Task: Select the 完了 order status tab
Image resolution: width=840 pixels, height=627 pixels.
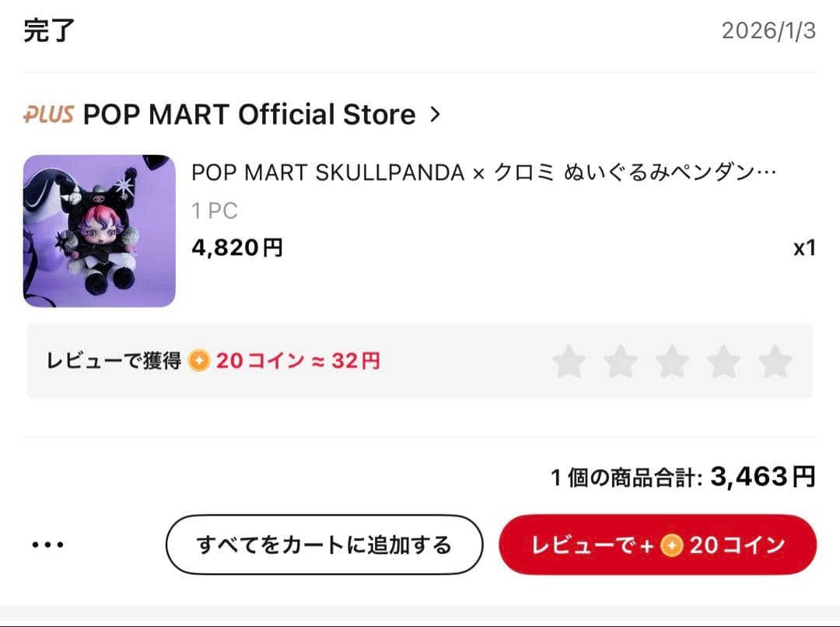Action: pyautogui.click(x=49, y=32)
